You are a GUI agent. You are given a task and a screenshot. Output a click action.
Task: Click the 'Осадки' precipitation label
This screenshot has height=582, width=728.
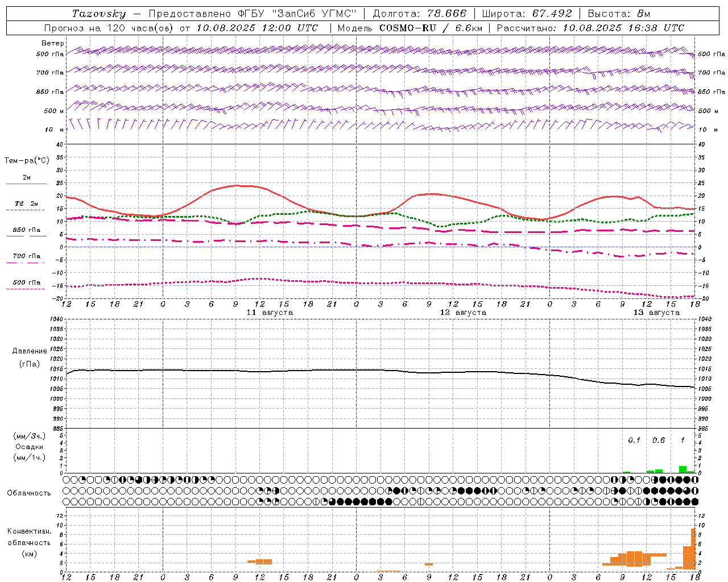tap(30, 447)
